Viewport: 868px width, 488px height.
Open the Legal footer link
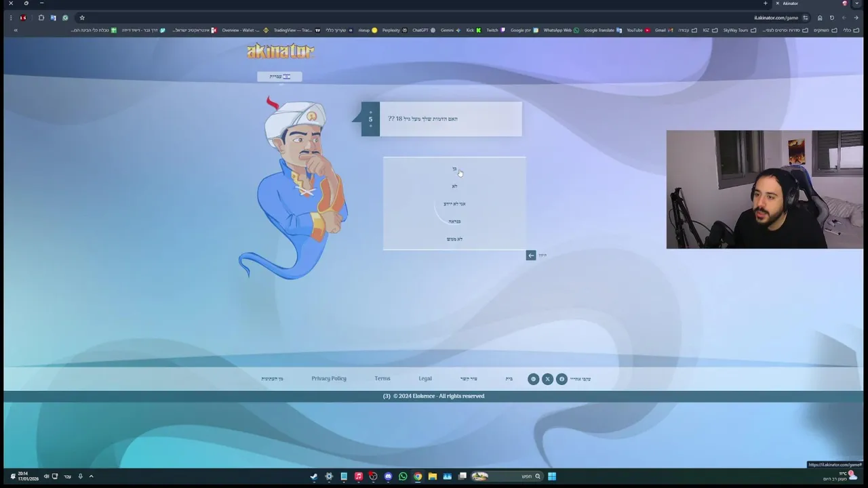coord(425,378)
